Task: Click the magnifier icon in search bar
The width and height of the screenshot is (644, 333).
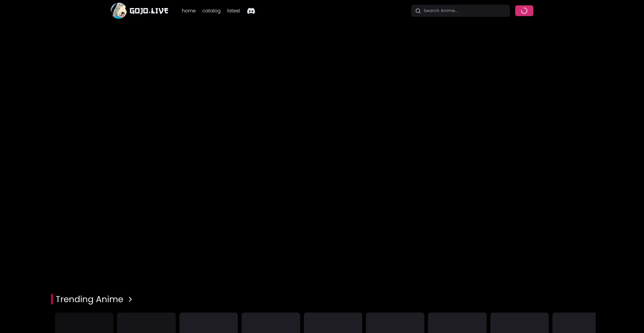Action: [x=418, y=11]
